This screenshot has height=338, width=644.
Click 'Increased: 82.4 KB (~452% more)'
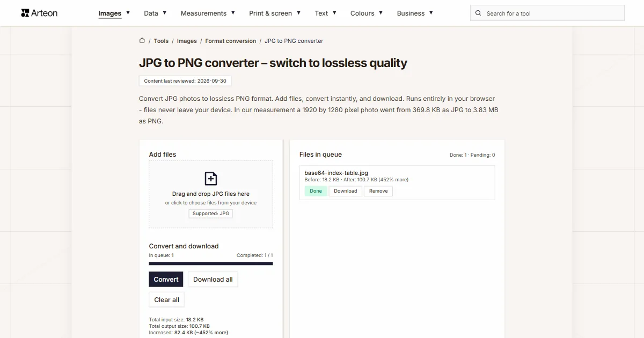(188, 333)
